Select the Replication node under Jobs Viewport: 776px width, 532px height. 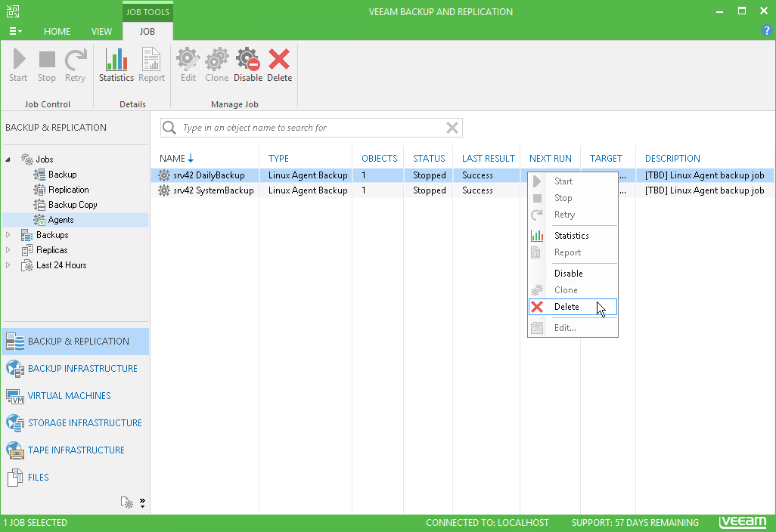(68, 190)
